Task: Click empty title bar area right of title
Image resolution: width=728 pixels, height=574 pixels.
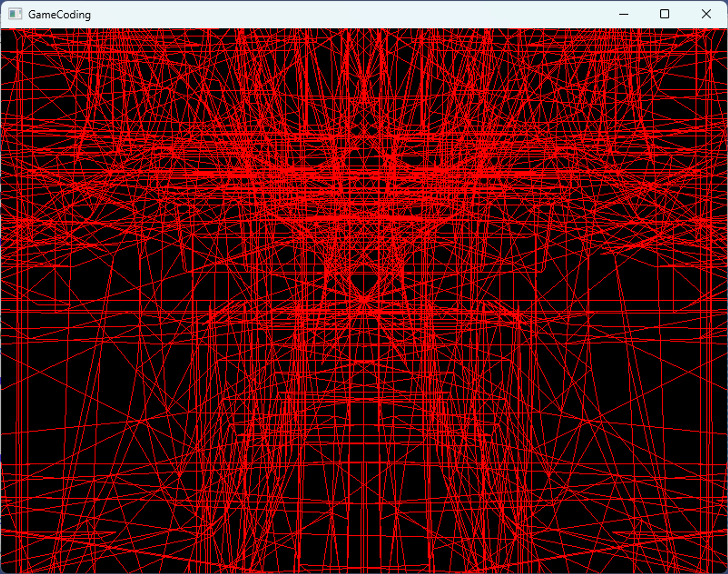Action: point(328,14)
